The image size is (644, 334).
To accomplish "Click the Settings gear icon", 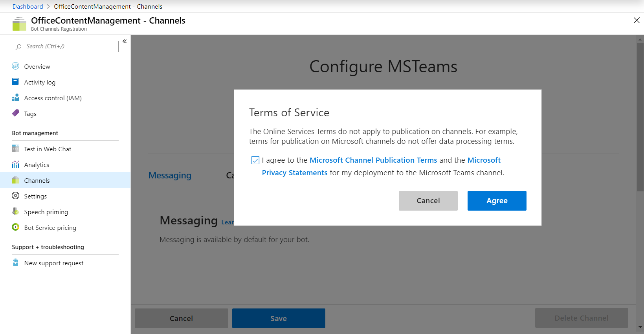I will (x=16, y=196).
